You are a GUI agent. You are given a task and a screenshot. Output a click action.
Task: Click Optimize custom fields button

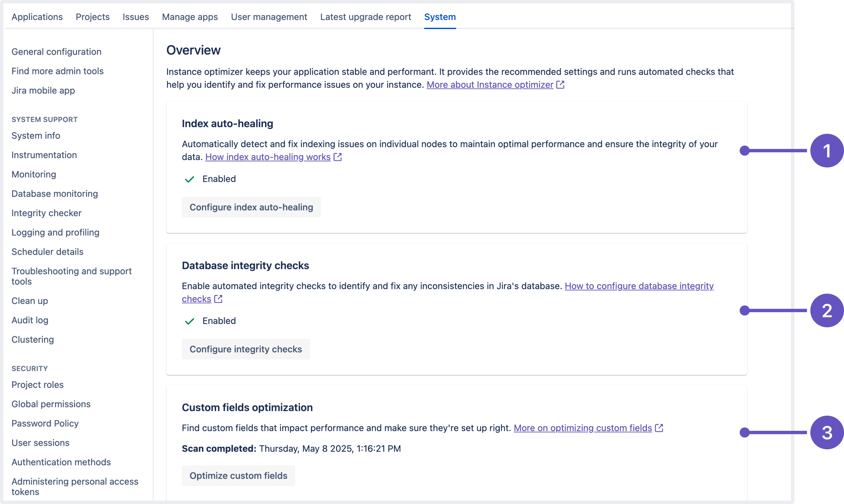[238, 475]
